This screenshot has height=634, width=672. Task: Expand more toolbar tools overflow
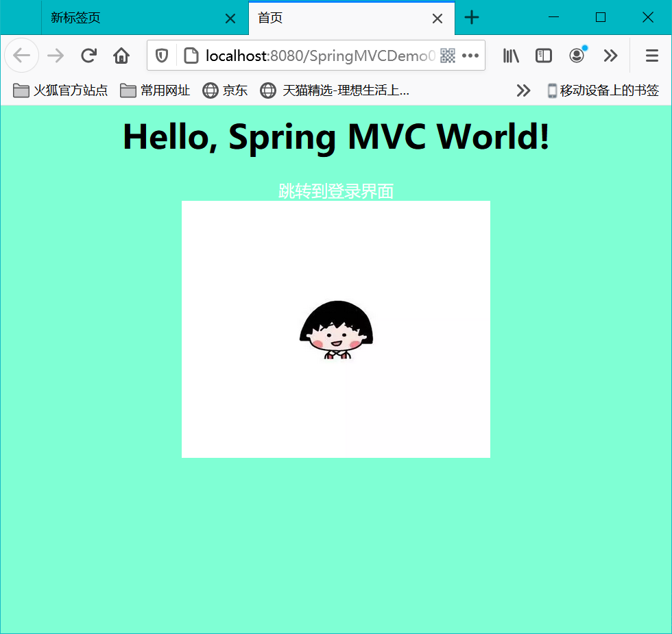(x=610, y=56)
